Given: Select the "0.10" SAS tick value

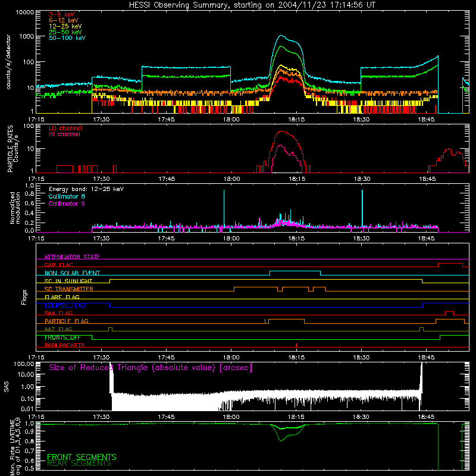Looking at the screenshot, I should click(x=27, y=399).
